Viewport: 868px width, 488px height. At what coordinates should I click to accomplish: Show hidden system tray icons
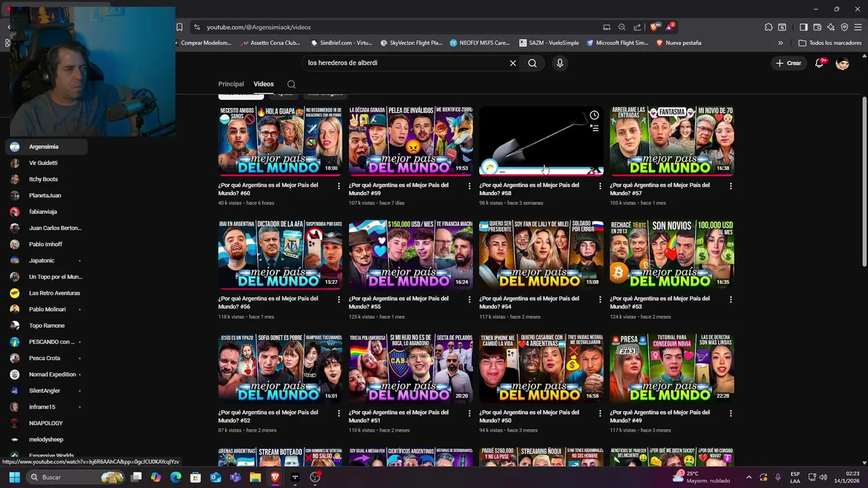click(749, 477)
